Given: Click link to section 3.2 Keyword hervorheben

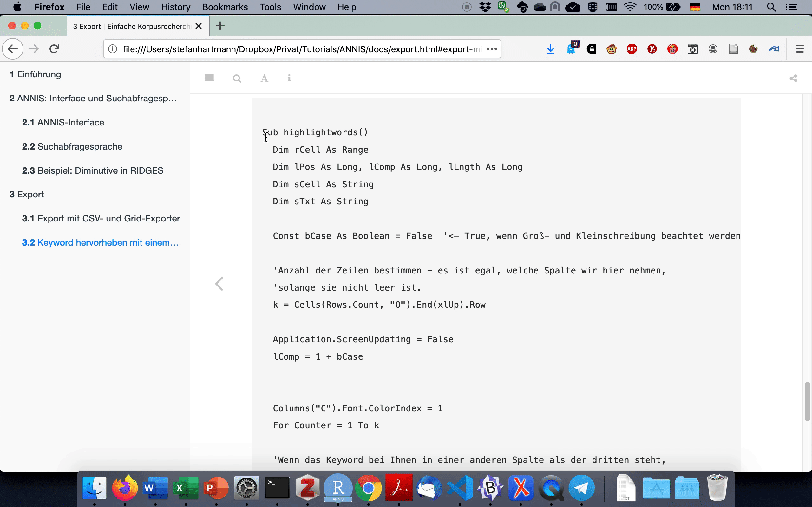Looking at the screenshot, I should point(100,242).
